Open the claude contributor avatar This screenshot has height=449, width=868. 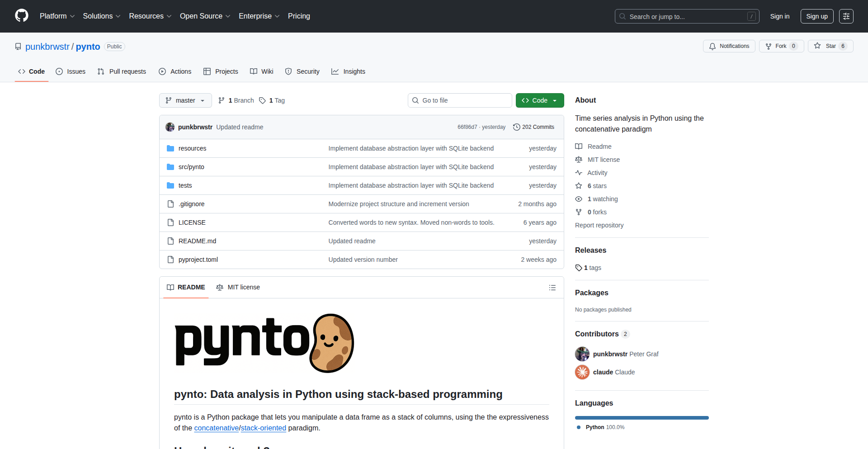click(582, 372)
